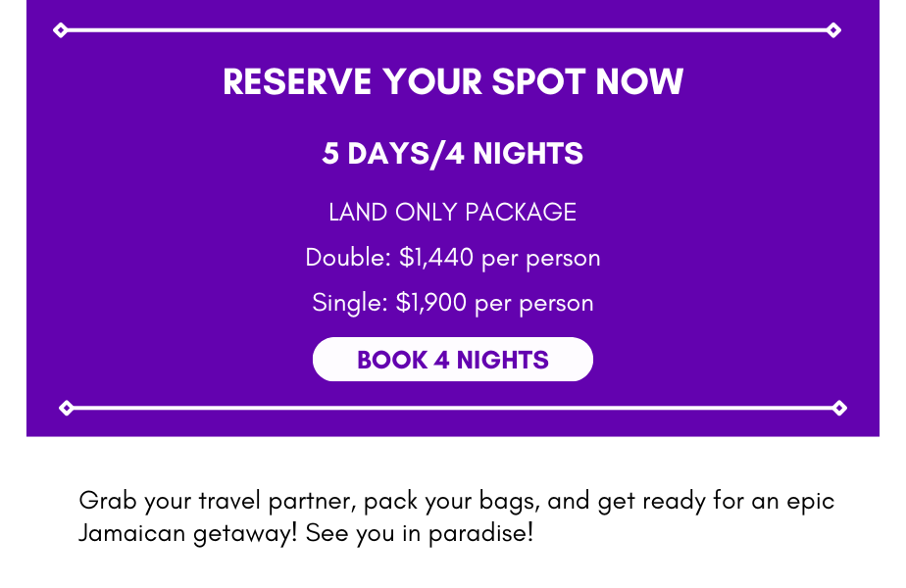
Task: Click the bottom white divider line
Action: [x=453, y=409]
